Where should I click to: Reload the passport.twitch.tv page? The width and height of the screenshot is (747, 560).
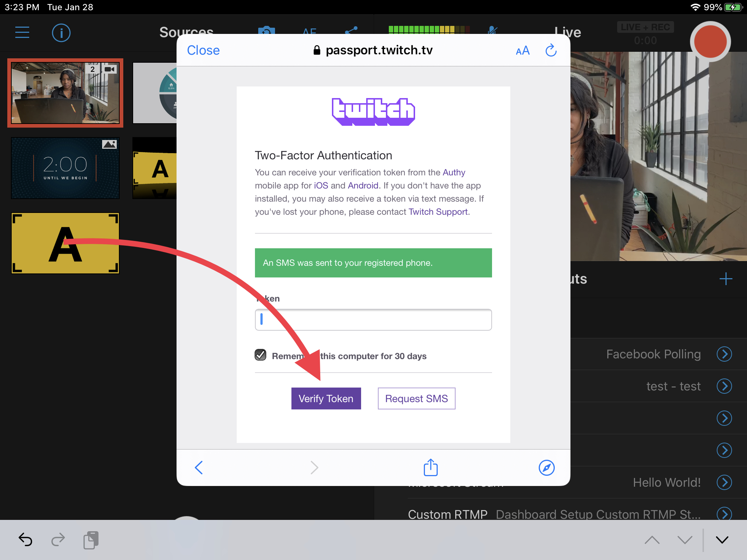pos(551,50)
